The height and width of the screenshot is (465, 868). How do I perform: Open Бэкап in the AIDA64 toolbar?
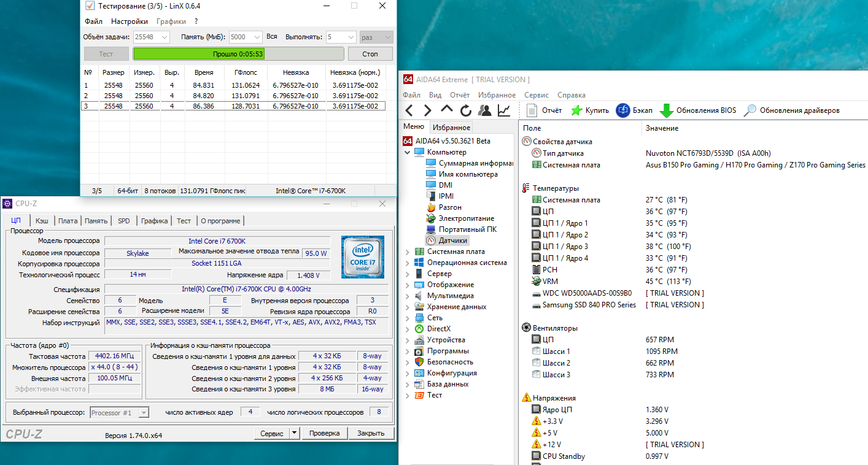[x=635, y=110]
